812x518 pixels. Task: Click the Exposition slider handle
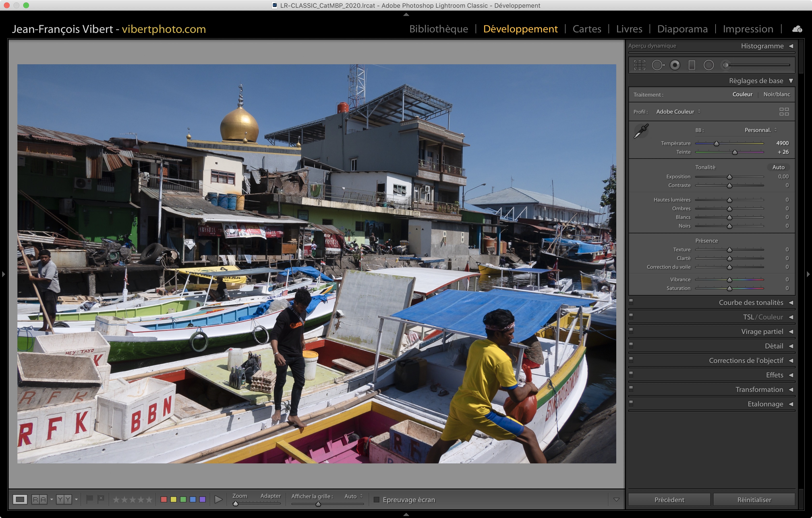click(729, 177)
